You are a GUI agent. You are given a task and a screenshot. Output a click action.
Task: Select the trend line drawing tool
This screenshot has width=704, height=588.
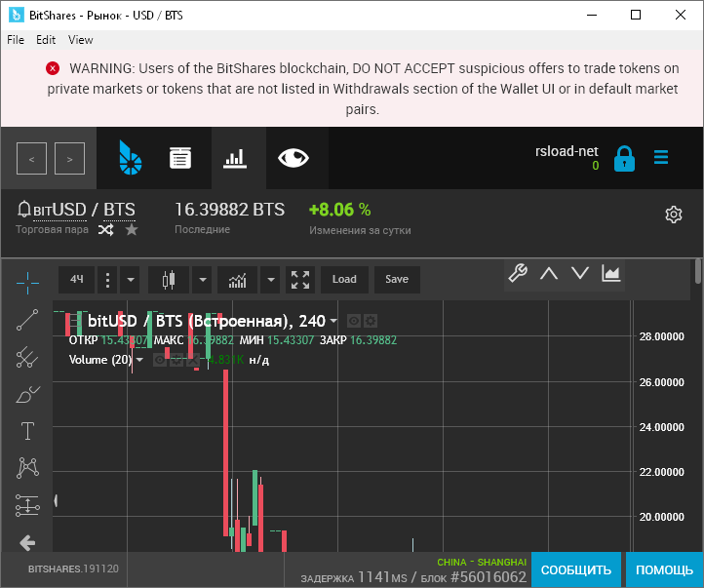click(x=27, y=320)
